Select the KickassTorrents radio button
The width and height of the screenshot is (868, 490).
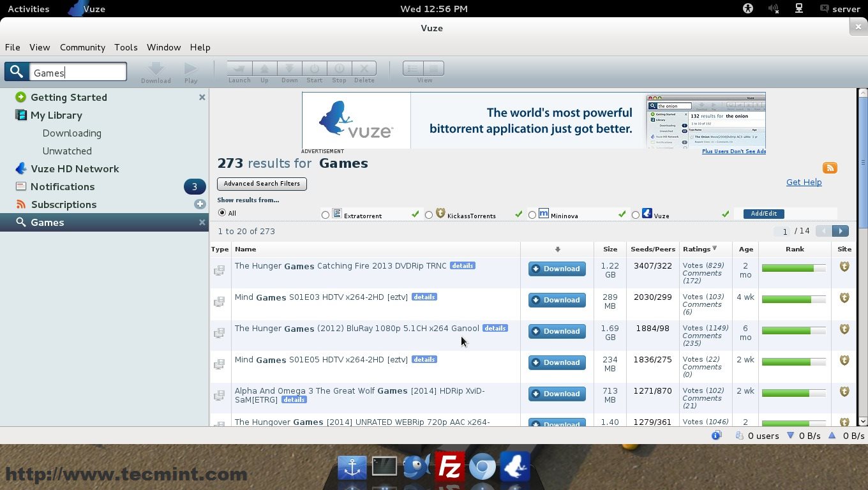point(429,215)
